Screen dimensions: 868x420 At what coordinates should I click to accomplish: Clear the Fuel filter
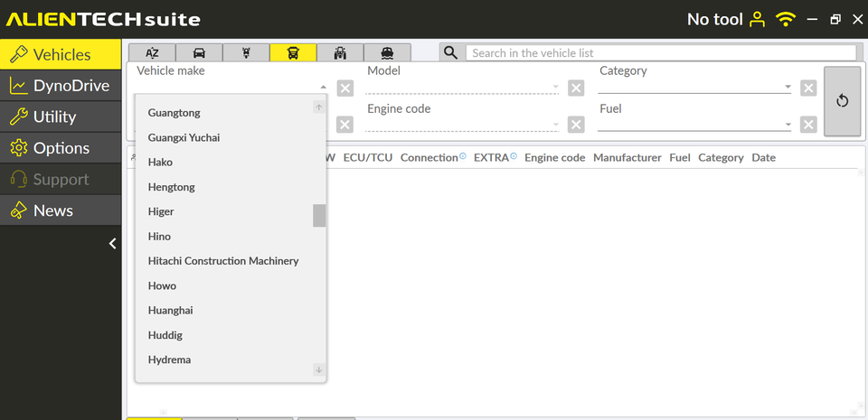pyautogui.click(x=808, y=125)
